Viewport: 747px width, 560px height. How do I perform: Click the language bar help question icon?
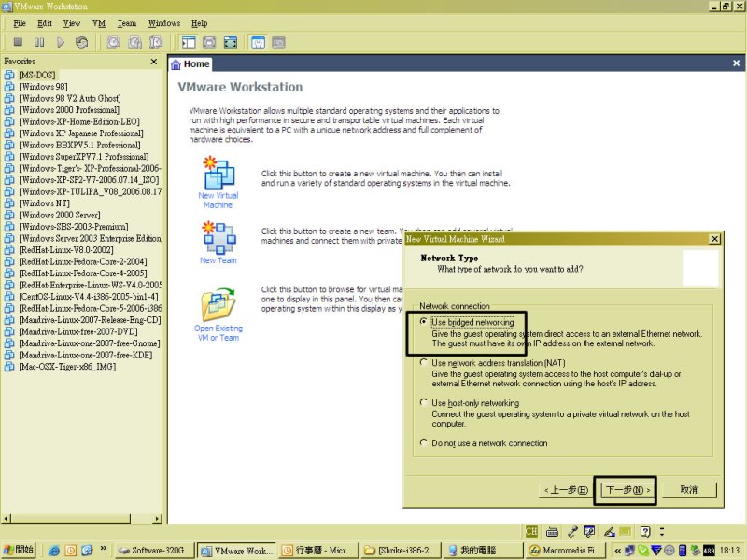[645, 531]
